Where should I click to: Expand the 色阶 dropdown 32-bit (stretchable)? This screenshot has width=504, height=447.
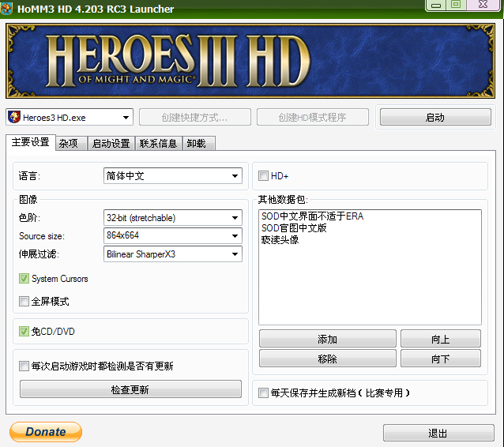[172, 218]
